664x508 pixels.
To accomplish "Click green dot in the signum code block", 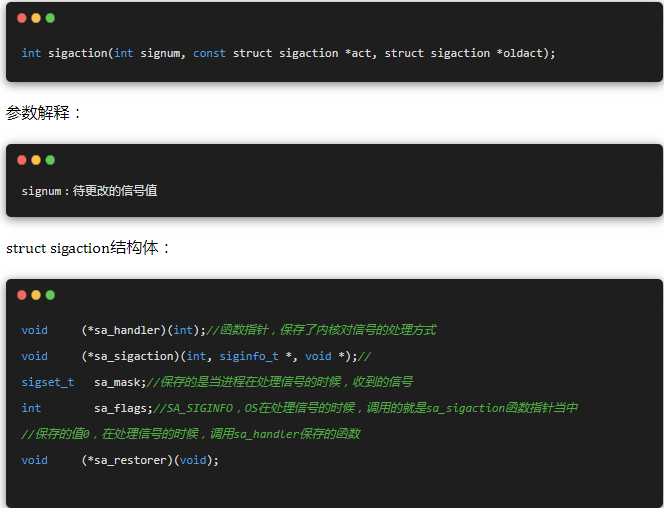I will click(50, 160).
